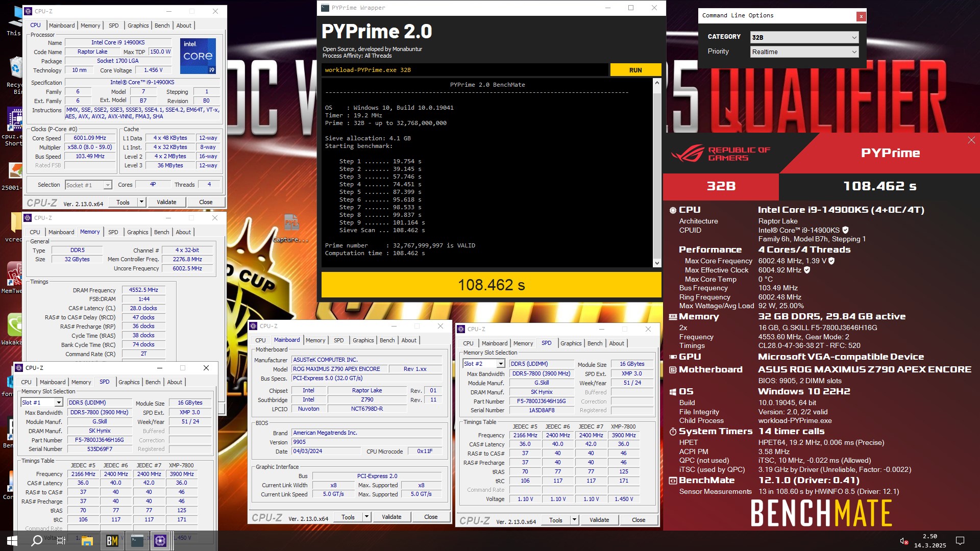Open File Explorer from the taskbar

coord(87,540)
